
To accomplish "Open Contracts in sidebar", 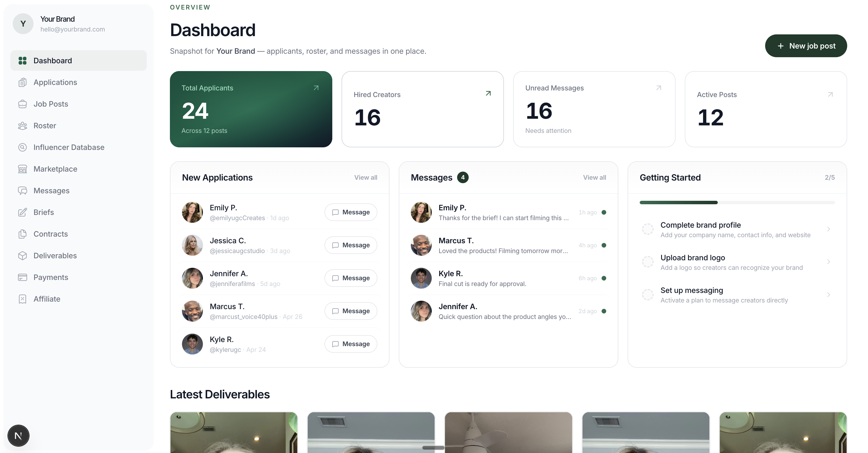I will coord(79,234).
